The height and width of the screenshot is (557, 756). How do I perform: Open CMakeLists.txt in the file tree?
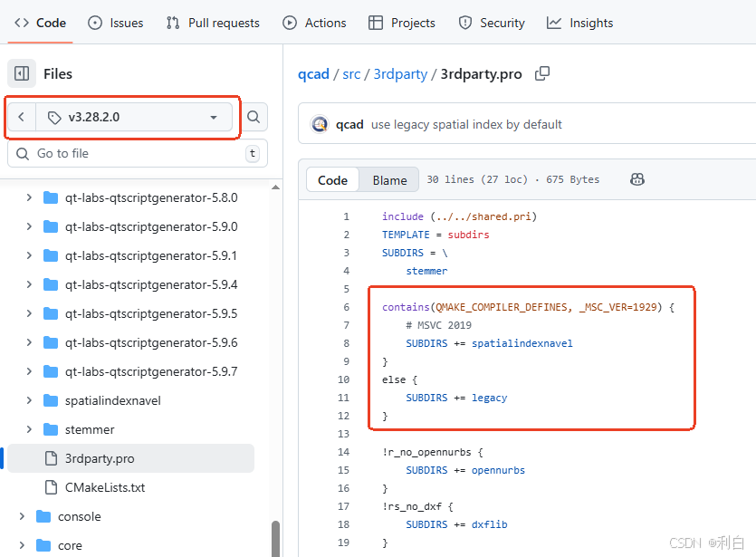[x=105, y=487]
